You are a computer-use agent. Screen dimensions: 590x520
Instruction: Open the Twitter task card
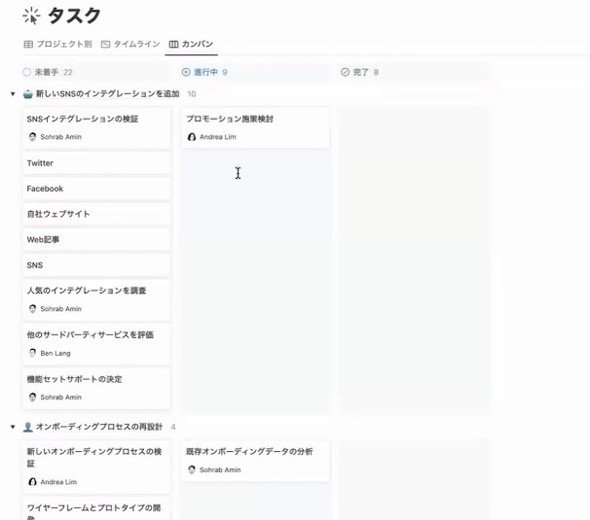click(x=97, y=163)
